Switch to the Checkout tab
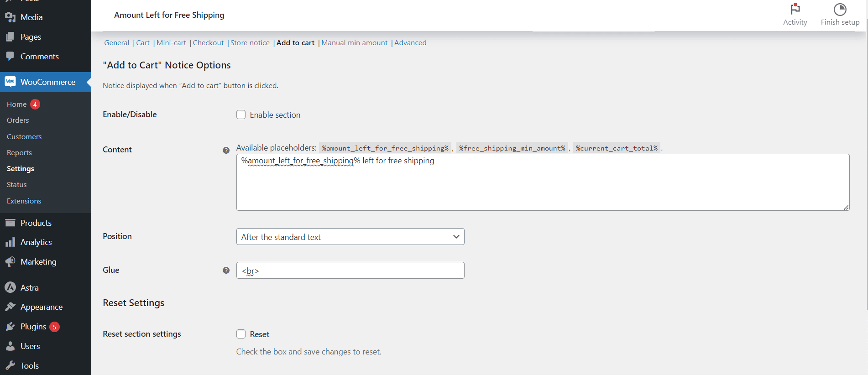Screen dimensions: 868x375 click(208, 42)
